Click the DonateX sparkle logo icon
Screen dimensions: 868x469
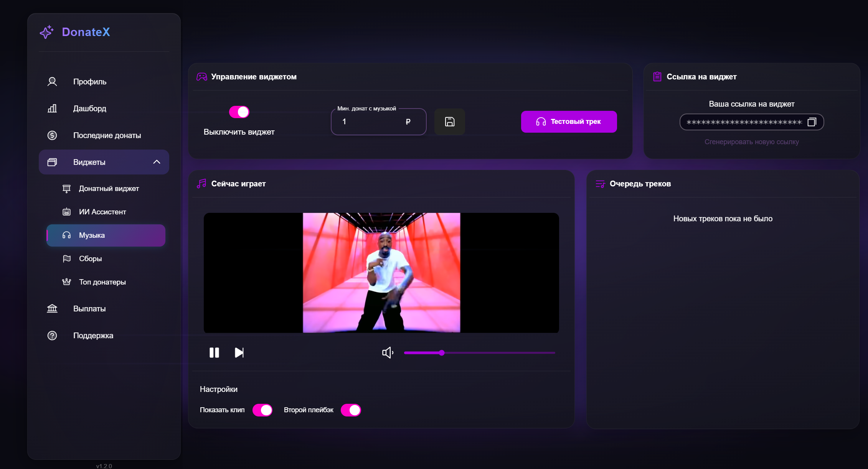(46, 32)
